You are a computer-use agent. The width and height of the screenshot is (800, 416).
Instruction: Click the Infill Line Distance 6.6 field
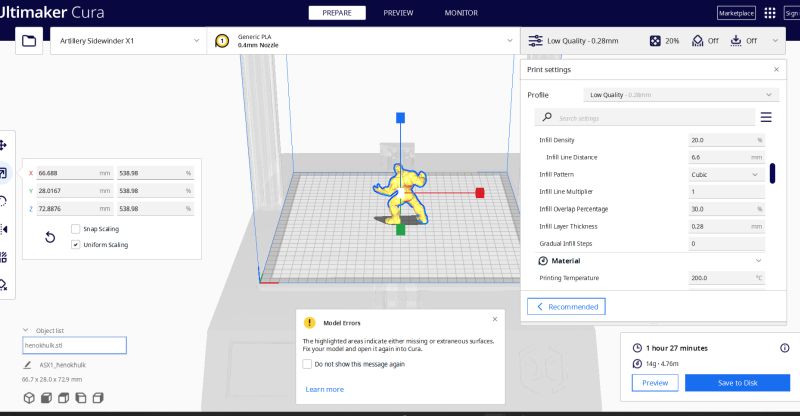(727, 157)
